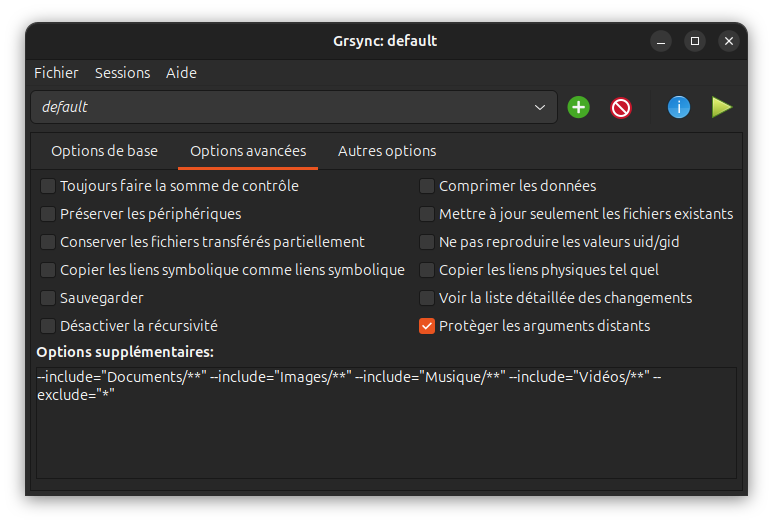Maximize the Grsync window
Image resolution: width=773 pixels, height=524 pixels.
695,41
